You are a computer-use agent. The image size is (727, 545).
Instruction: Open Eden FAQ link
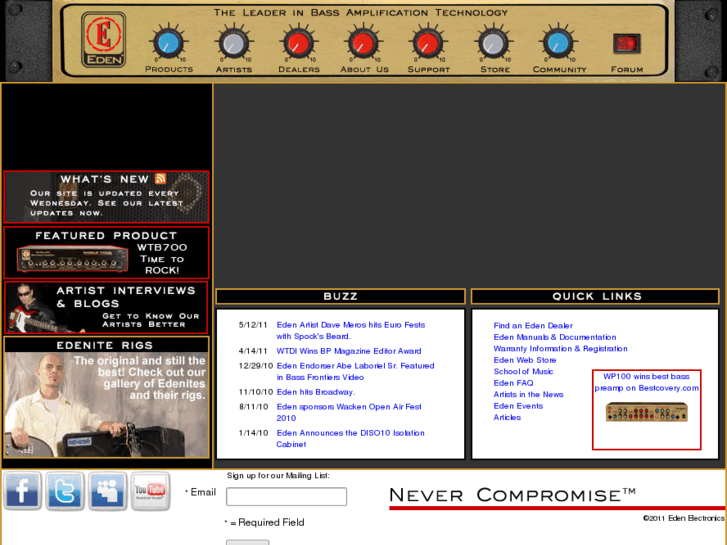tap(513, 383)
